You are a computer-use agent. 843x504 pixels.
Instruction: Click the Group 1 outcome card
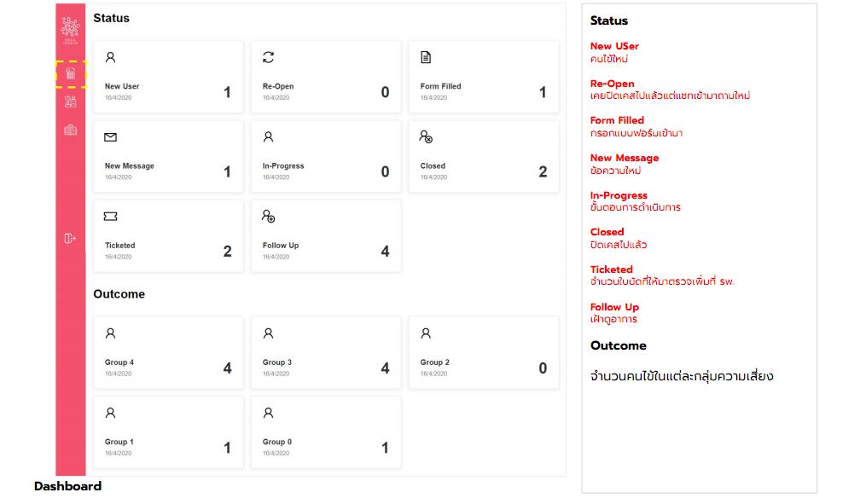168,432
